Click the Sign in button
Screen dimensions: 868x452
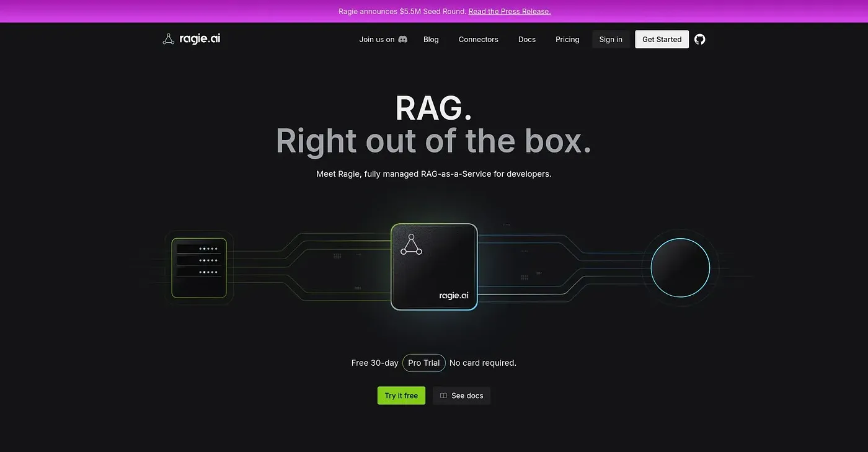[611, 39]
